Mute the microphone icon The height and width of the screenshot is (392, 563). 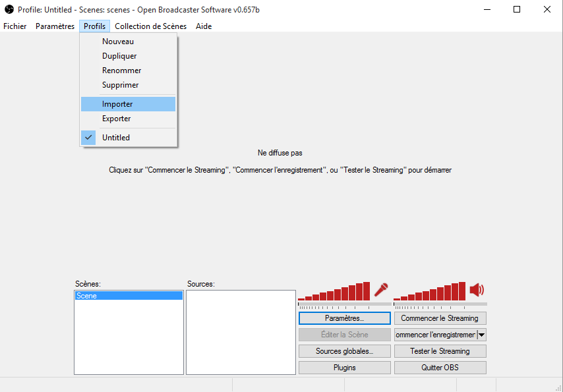pyautogui.click(x=381, y=290)
